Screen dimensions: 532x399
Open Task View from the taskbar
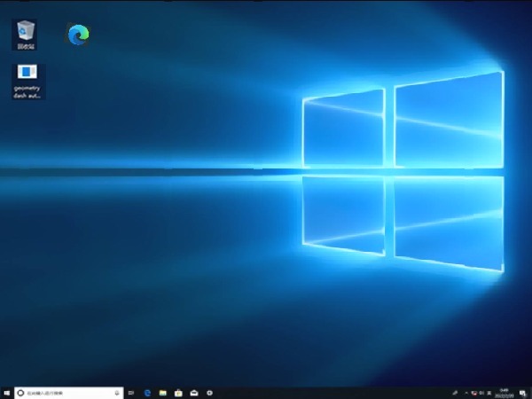coord(131,393)
